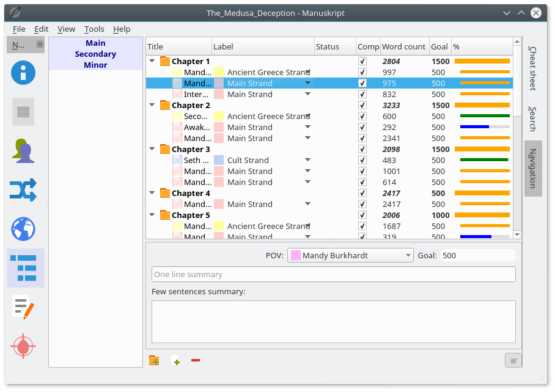Viewport: 555px width, 392px height.
Task: Open label dropdown for the Cult Strand row
Action: pyautogui.click(x=308, y=161)
